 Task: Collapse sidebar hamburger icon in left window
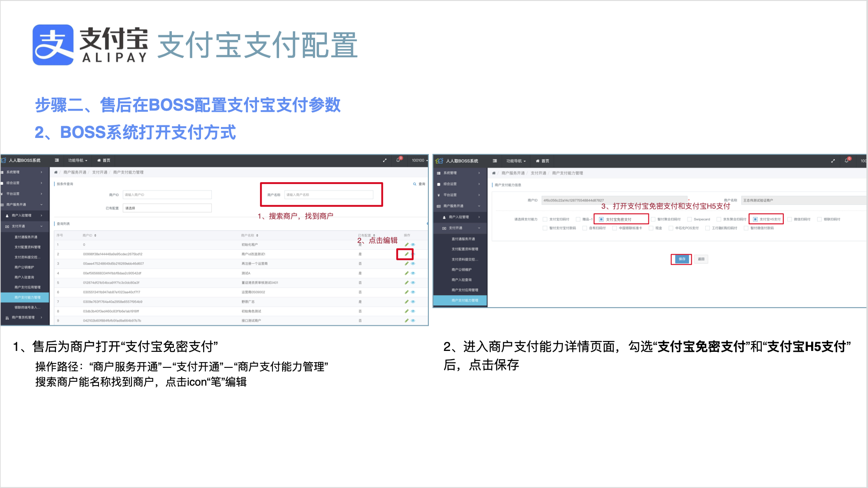tap(57, 160)
